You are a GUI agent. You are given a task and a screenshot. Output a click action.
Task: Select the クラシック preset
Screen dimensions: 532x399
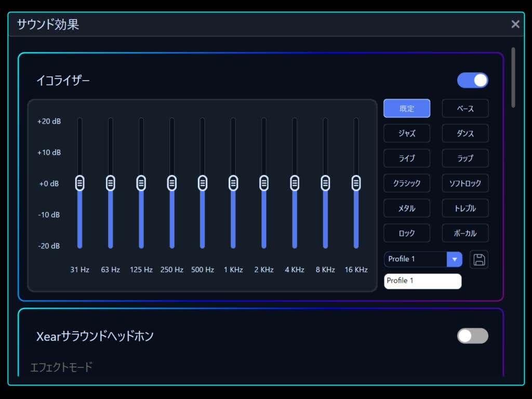coord(407,183)
